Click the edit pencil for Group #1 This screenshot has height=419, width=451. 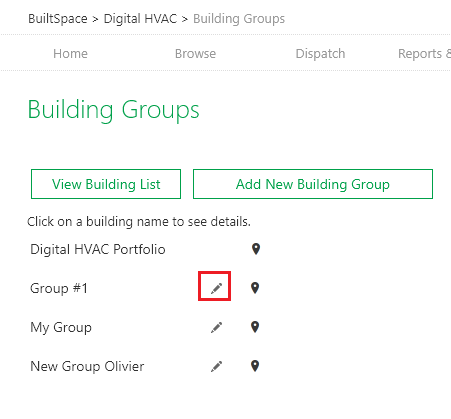point(216,288)
